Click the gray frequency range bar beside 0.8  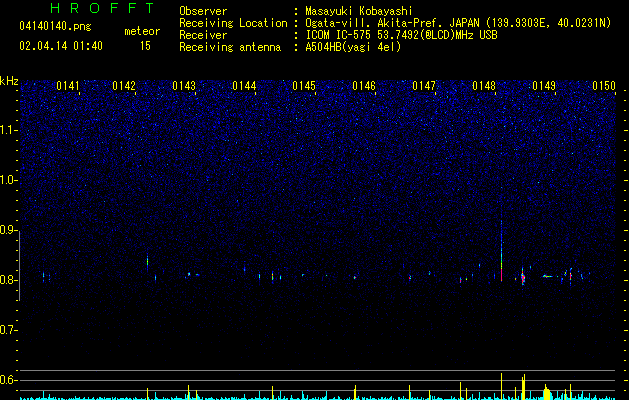(x=19, y=266)
